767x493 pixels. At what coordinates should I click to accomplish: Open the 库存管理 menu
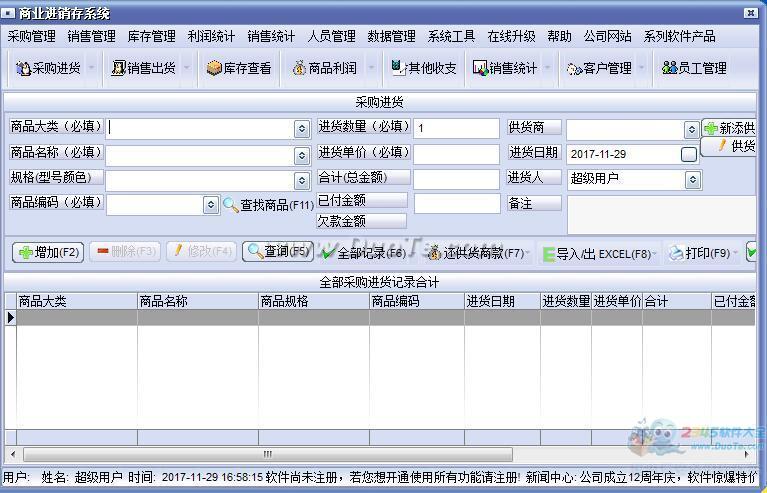point(151,36)
